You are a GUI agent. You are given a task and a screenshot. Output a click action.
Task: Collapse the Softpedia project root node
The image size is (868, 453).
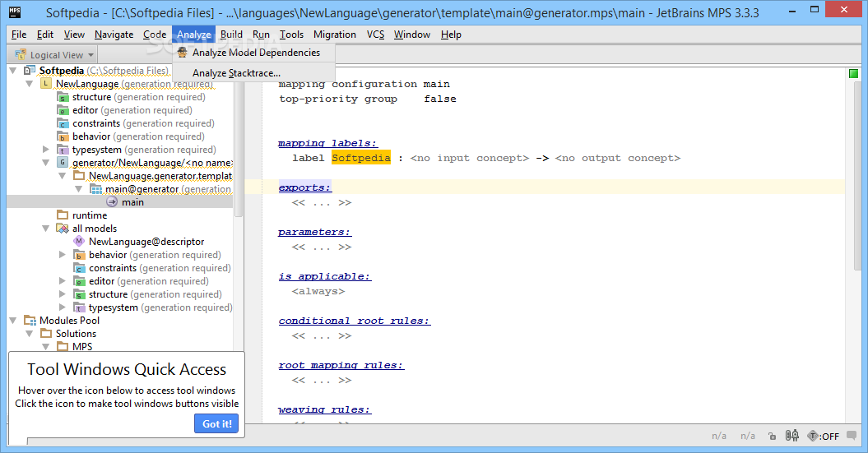(x=13, y=71)
